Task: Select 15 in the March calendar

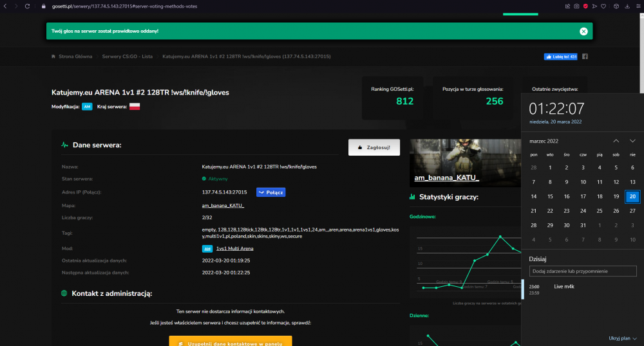Action: click(x=550, y=196)
